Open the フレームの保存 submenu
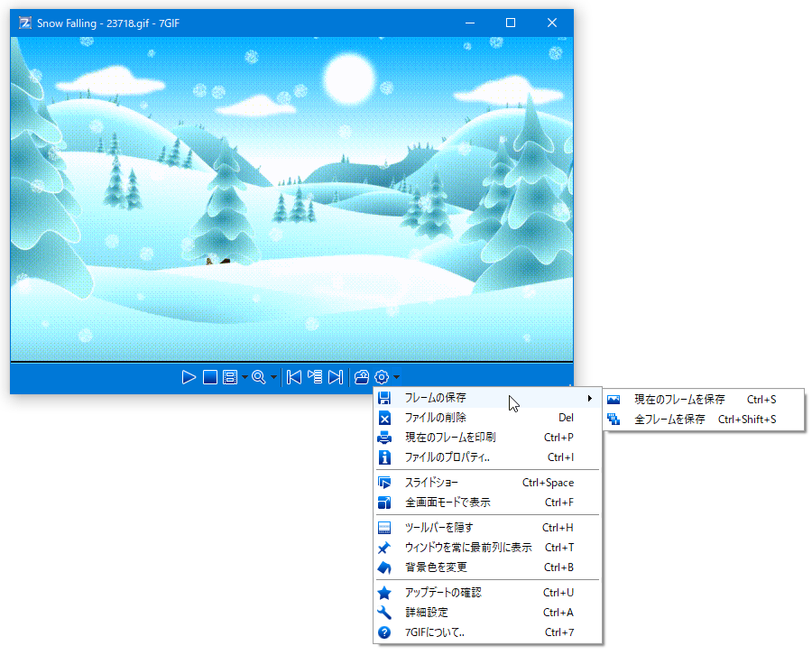Image resolution: width=812 pixels, height=655 pixels. (x=487, y=398)
